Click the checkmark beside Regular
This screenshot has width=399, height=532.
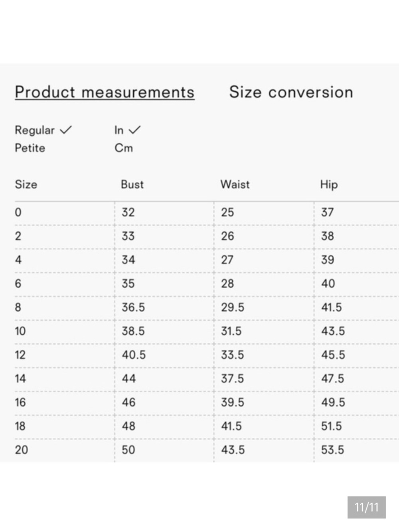pos(65,130)
